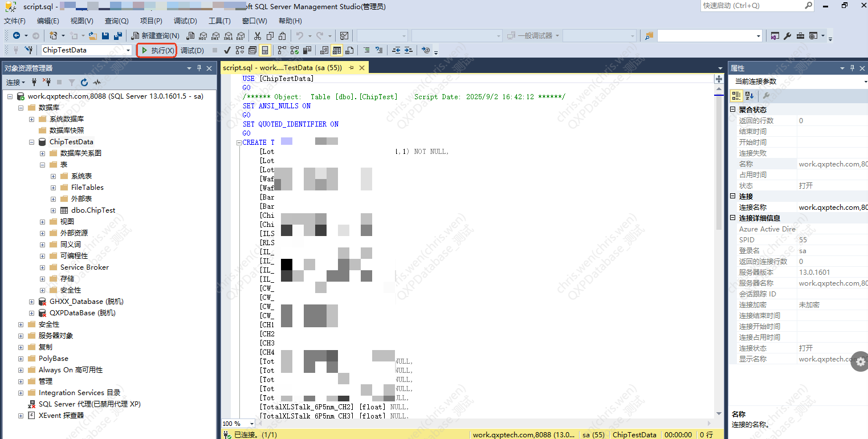
Task: Start debugging with the 调试(D) button
Action: pyautogui.click(x=193, y=50)
